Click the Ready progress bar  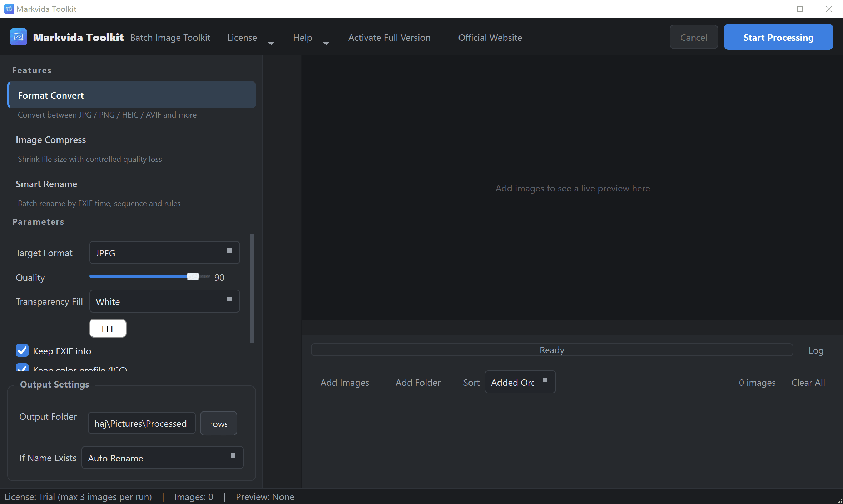pyautogui.click(x=552, y=350)
